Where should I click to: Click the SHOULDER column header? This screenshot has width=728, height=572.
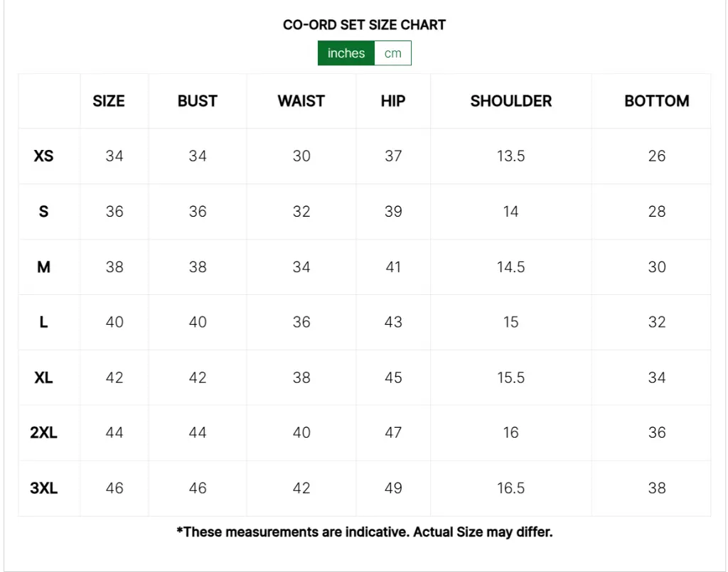pyautogui.click(x=510, y=101)
